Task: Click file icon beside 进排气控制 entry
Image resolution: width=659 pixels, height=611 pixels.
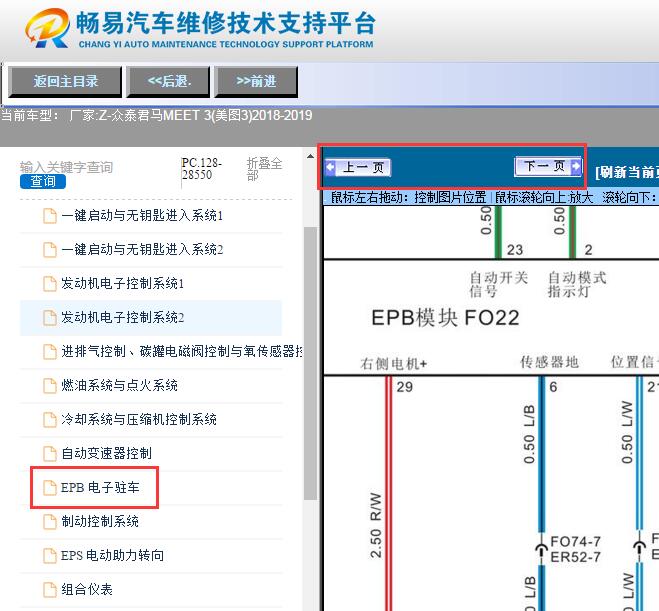Action: (50, 352)
